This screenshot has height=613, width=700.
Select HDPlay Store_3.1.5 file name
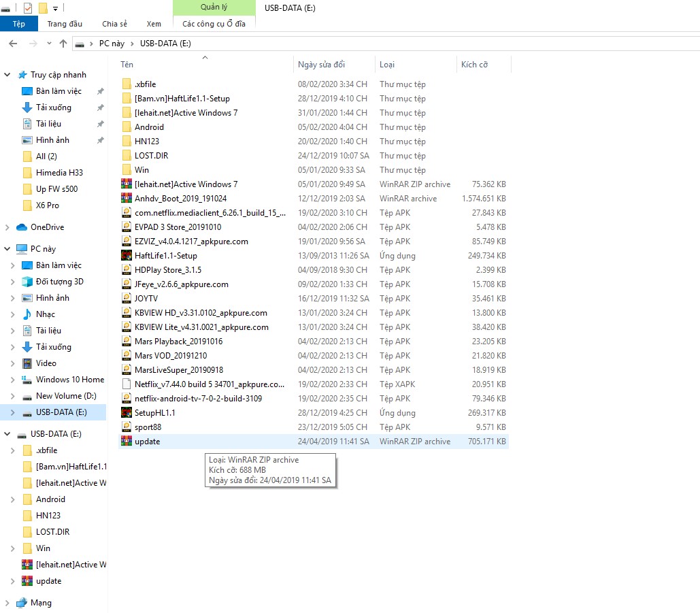click(x=168, y=270)
